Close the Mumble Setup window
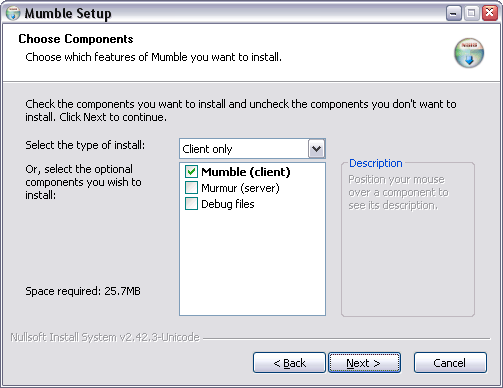Image resolution: width=503 pixels, height=388 pixels. (x=490, y=13)
